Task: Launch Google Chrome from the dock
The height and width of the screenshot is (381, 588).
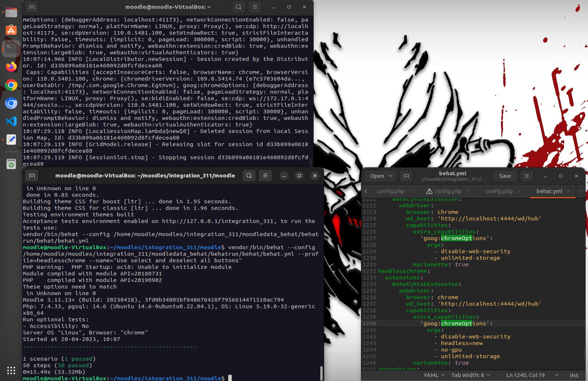Action: coord(11,85)
